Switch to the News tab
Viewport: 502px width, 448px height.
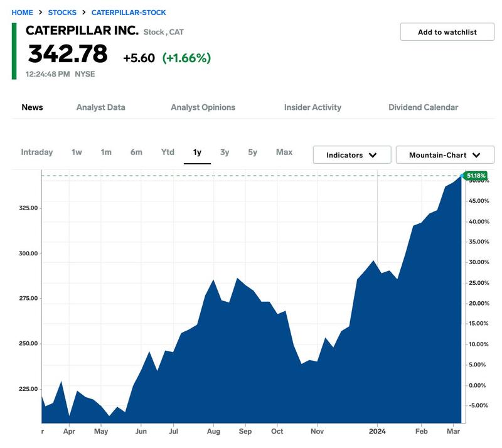(x=33, y=107)
